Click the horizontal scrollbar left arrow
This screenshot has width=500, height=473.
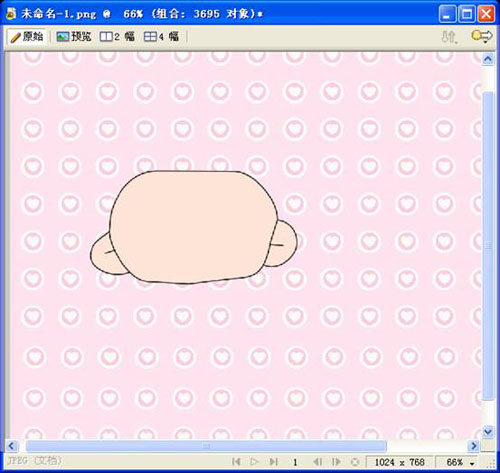tap(12, 446)
